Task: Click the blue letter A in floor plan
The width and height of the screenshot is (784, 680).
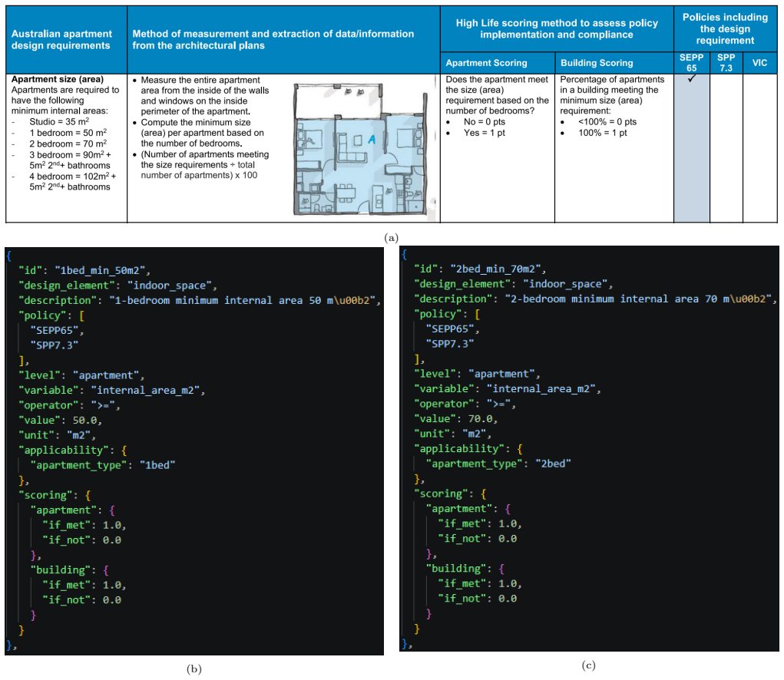Action: coord(372,140)
